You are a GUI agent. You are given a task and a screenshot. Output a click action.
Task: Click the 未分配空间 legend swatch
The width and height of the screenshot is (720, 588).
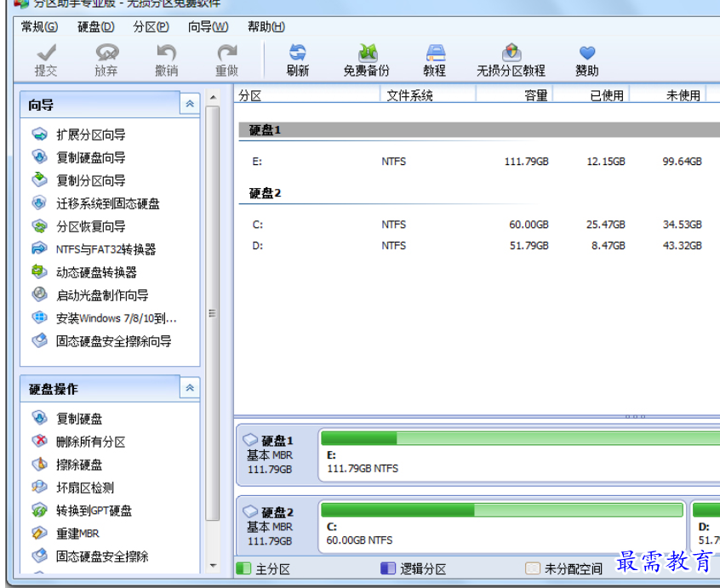(532, 568)
